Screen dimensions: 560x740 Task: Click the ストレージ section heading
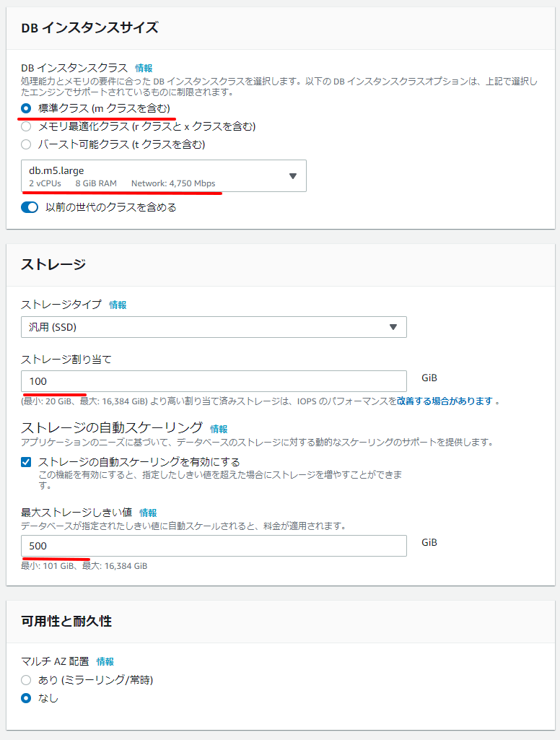[53, 264]
